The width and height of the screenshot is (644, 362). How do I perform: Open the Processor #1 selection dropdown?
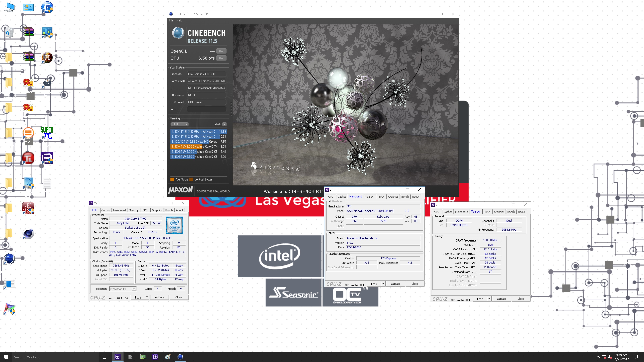[x=123, y=289]
